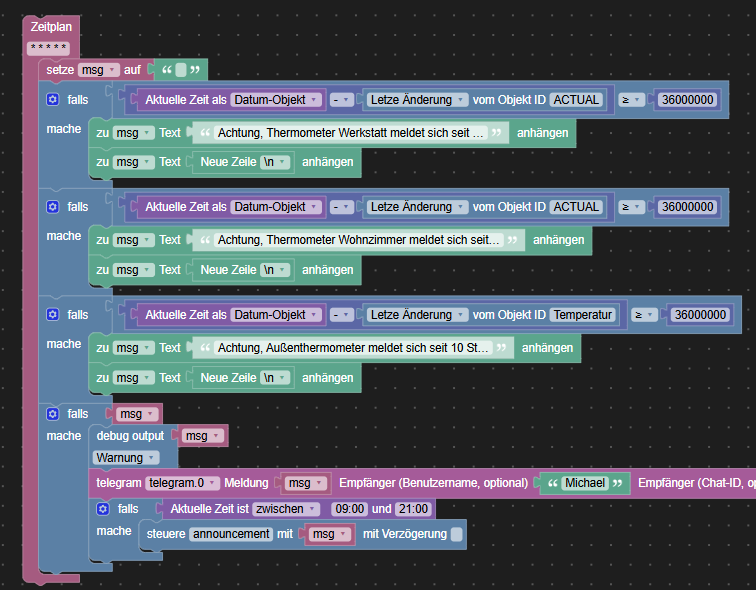The image size is (756, 590).
Task: Click gear icon on time-range falls block
Action: coord(103,509)
